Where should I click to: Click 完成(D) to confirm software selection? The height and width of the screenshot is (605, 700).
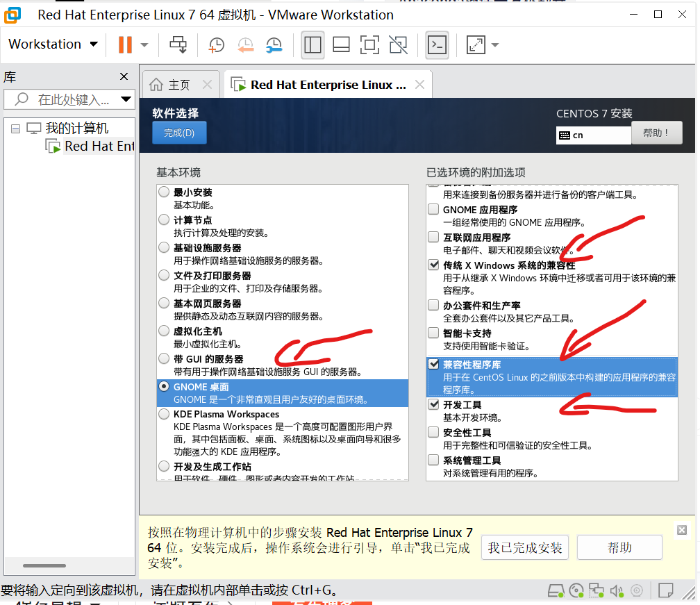[179, 133]
